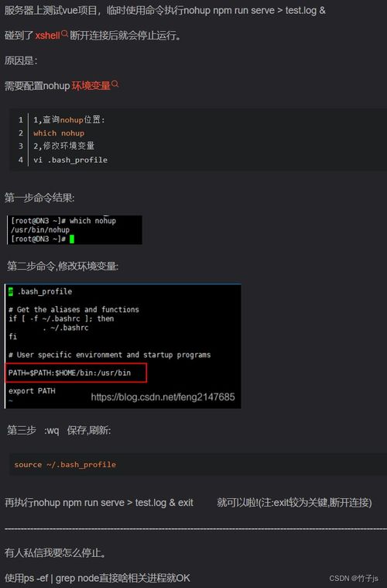The width and height of the screenshot is (387, 588).
Task: Open the 环境变量 keyword link
Action: tap(91, 86)
